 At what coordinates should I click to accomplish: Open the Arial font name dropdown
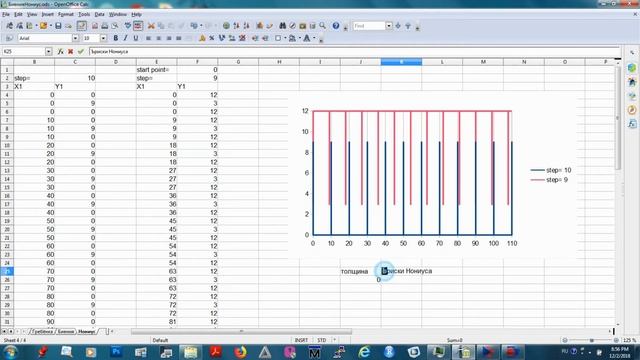[76, 38]
